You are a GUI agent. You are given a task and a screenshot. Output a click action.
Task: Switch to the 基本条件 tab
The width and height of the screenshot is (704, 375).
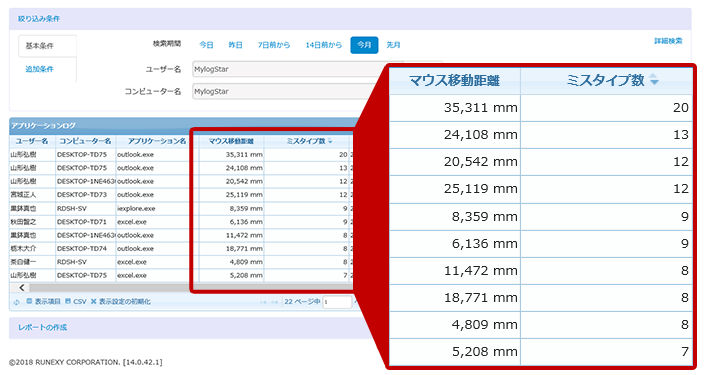point(47,46)
